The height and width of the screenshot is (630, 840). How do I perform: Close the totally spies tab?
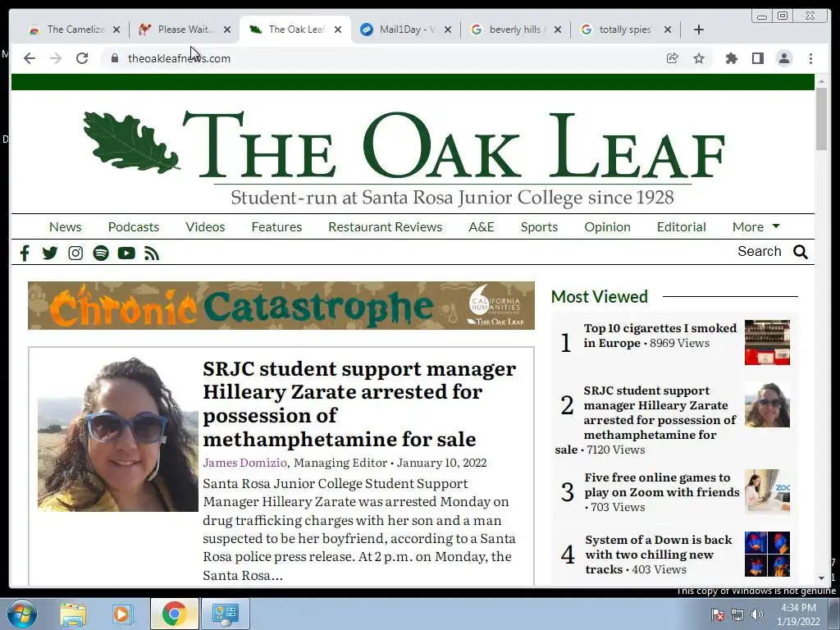click(668, 30)
